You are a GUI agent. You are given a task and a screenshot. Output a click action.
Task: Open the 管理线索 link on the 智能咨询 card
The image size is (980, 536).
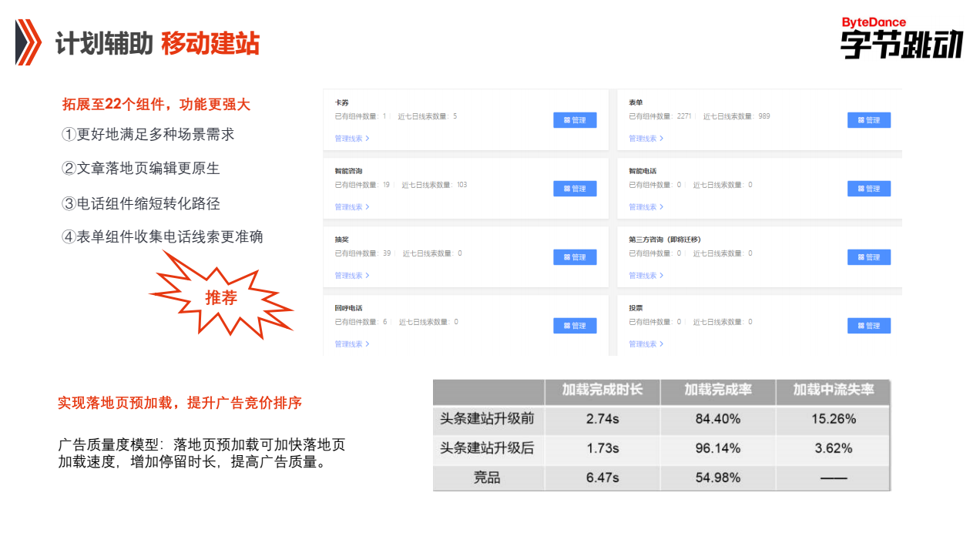point(348,206)
